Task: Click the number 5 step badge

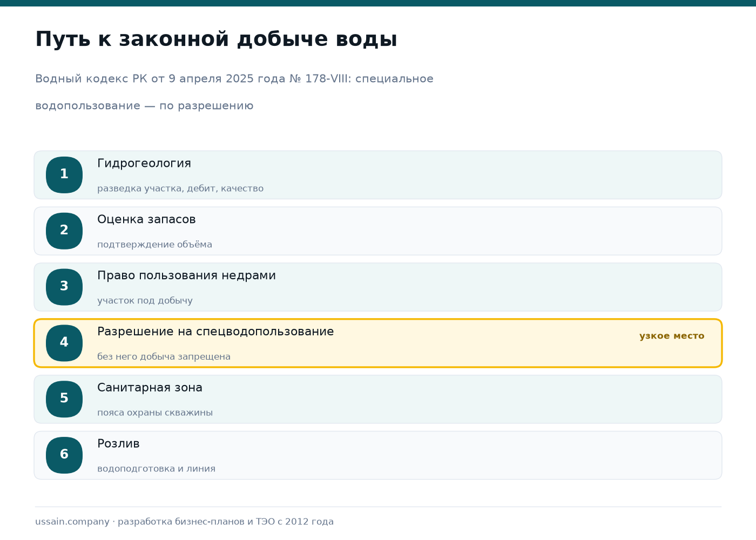Action: pyautogui.click(x=64, y=399)
